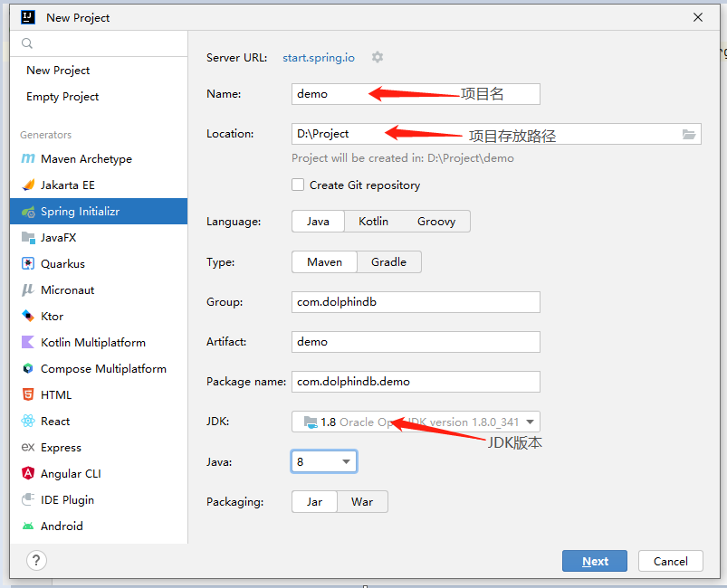
Task: Click the Kotlin Multiplatform icon
Action: click(28, 343)
